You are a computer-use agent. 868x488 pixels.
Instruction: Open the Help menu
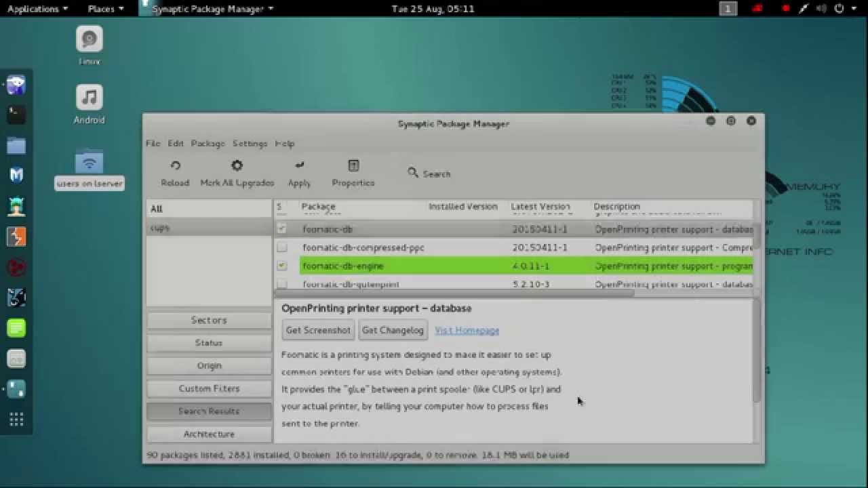pos(284,144)
